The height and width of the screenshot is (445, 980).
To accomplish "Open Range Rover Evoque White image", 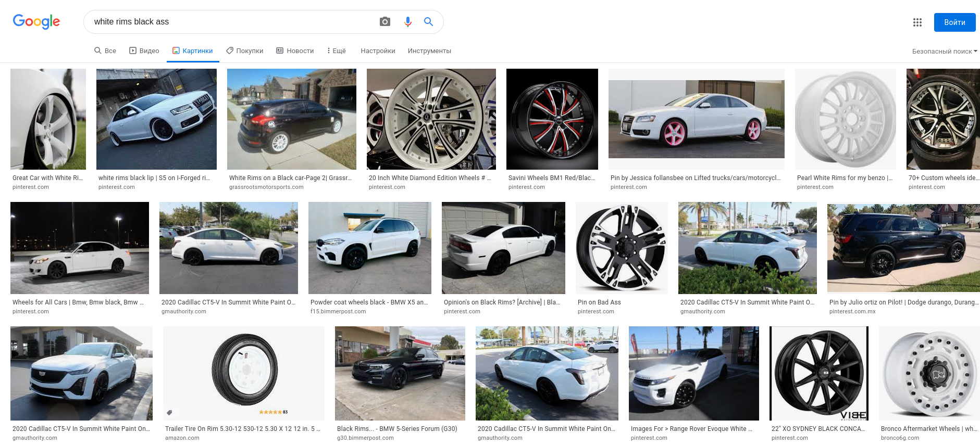I will point(694,374).
